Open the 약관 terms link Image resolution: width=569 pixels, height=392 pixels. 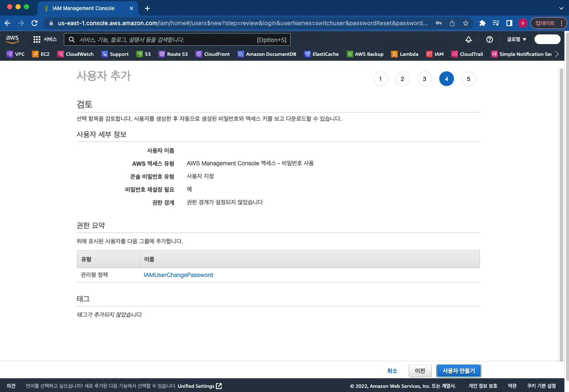pos(512,386)
